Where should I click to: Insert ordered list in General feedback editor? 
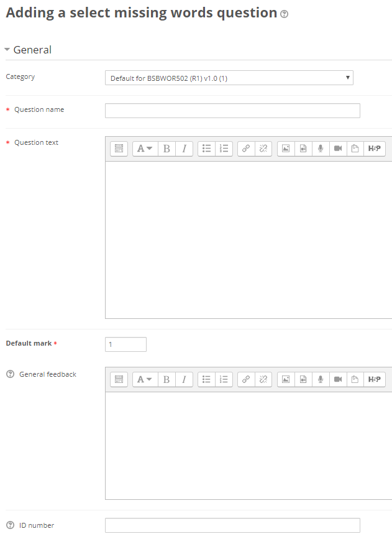[224, 379]
